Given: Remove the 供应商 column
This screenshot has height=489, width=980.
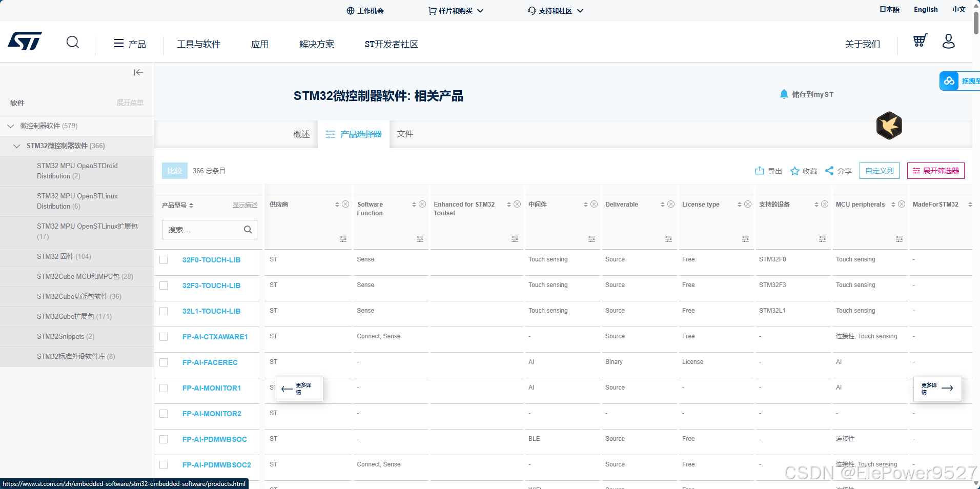Looking at the screenshot, I should point(345,204).
